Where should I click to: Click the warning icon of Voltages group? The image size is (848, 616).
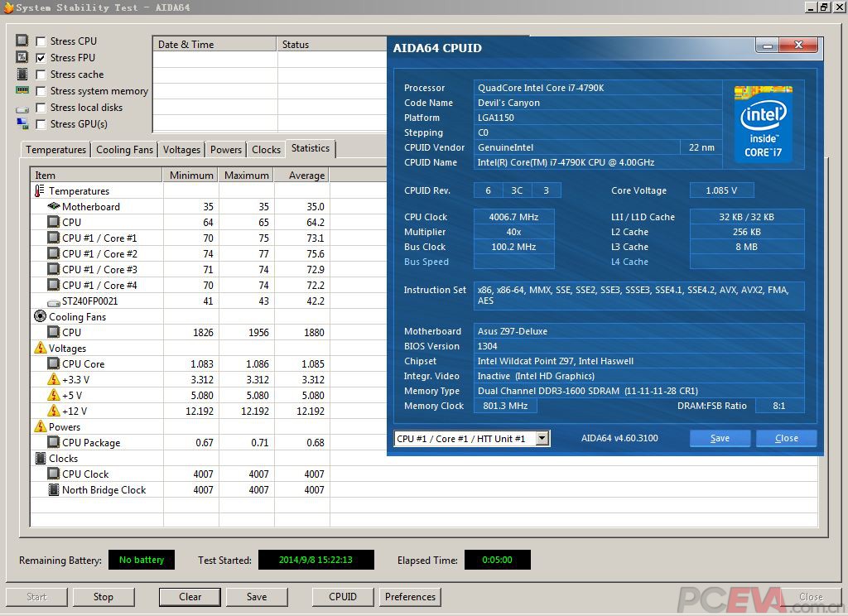(40, 348)
